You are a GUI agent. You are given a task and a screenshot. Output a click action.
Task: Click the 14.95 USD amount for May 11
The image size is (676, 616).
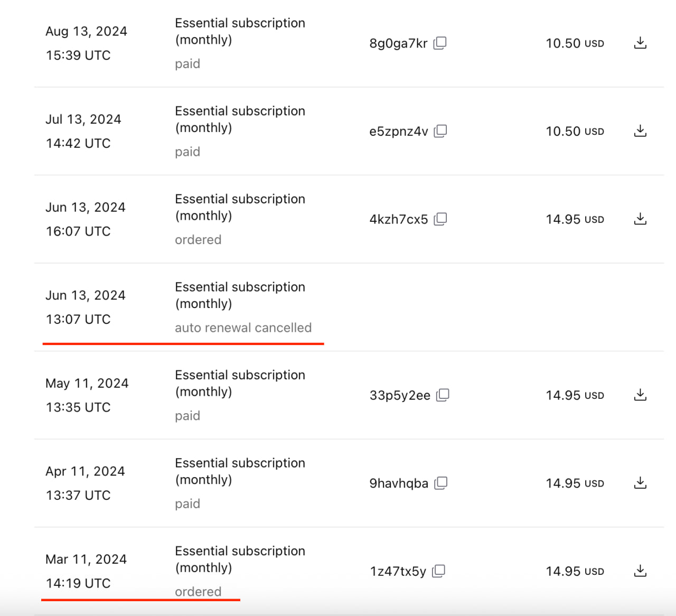point(575,395)
